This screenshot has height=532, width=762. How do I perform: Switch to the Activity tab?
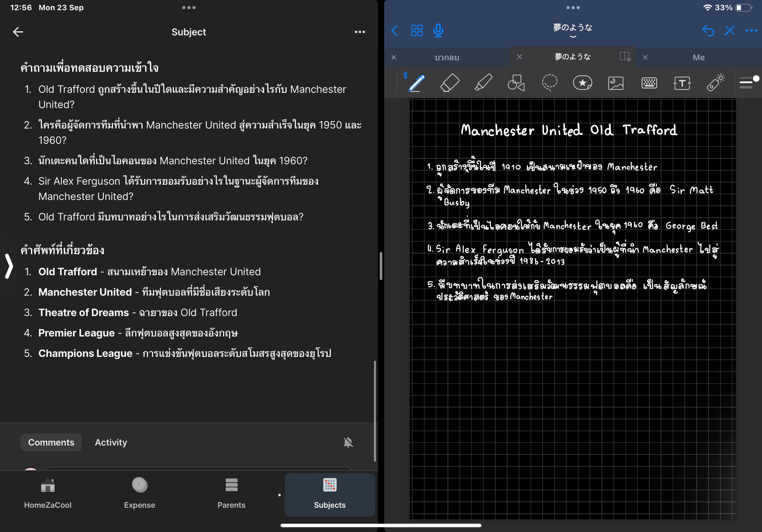point(111,442)
